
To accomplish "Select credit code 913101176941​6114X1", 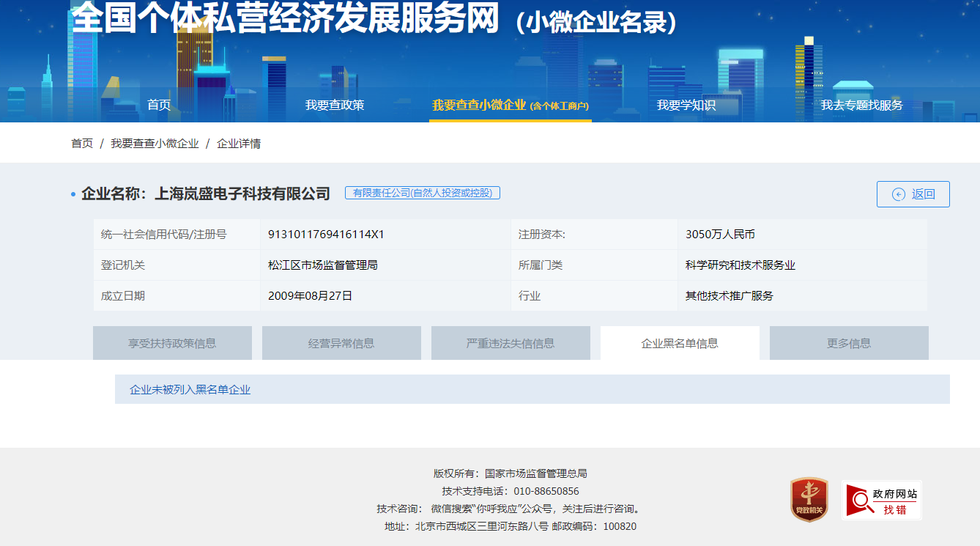I will (x=326, y=235).
